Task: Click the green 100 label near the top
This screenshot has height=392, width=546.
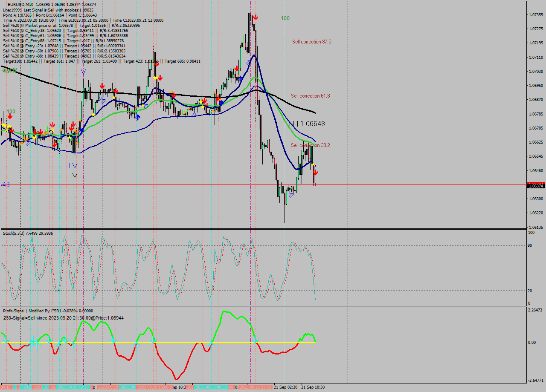Action: [x=285, y=18]
